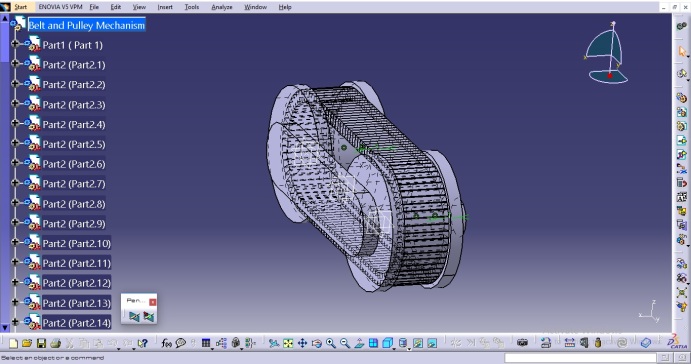691x364 pixels.
Task: Open the Insert menu
Action: pyautogui.click(x=165, y=7)
